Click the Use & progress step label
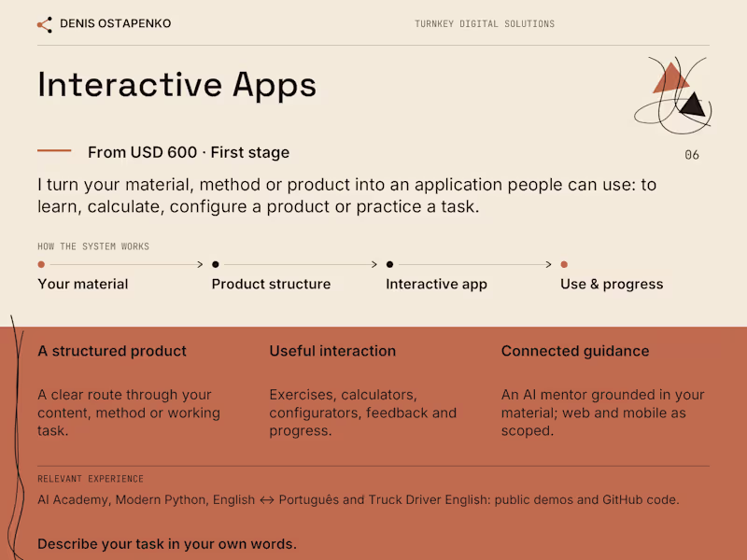 coord(612,285)
